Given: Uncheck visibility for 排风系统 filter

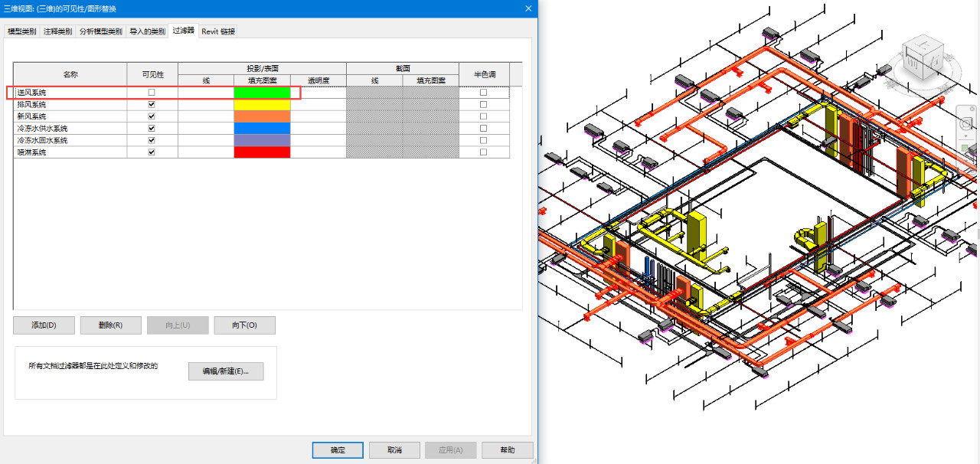Looking at the screenshot, I should [x=152, y=104].
